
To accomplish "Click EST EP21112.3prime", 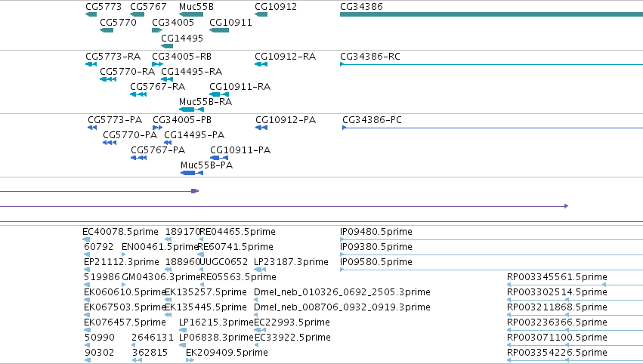I will pyautogui.click(x=122, y=262).
